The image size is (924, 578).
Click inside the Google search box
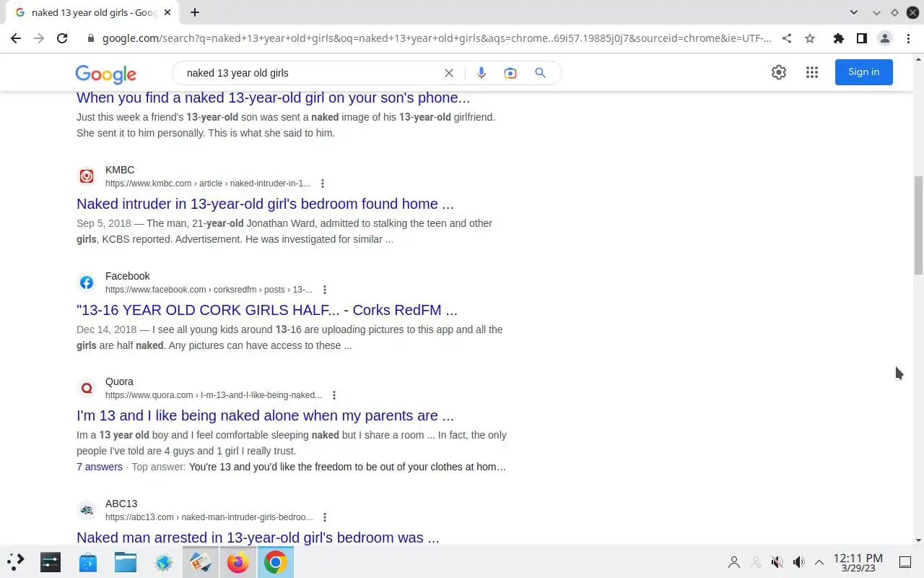310,73
